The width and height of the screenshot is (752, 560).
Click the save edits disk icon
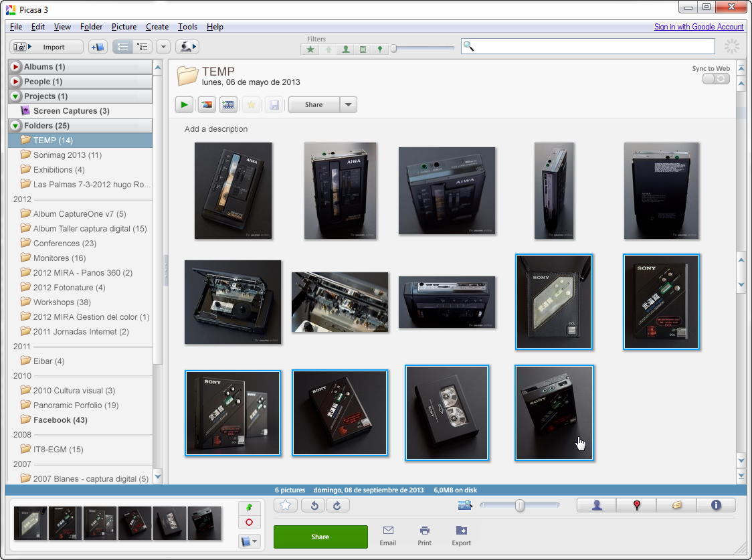point(274,104)
